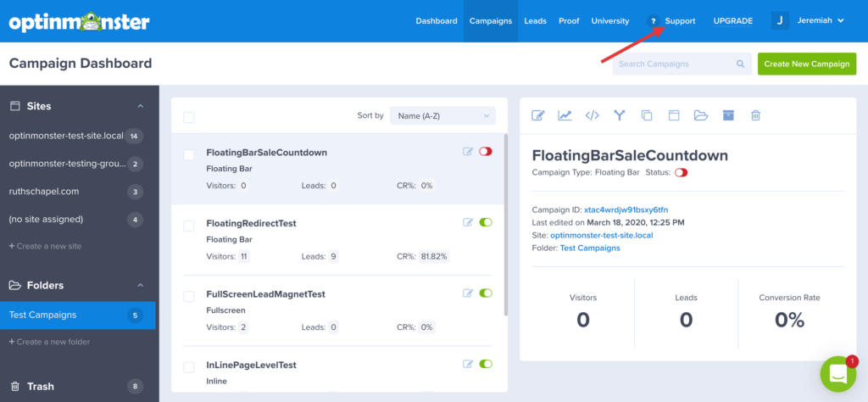Click the Create New Campaign button
The height and width of the screenshot is (402, 868).
click(806, 64)
